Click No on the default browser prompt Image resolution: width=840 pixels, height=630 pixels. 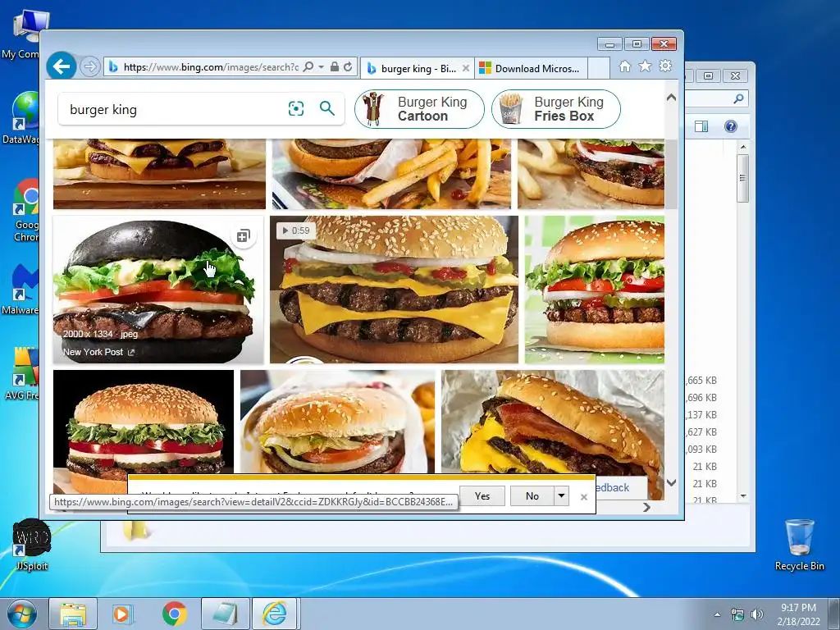532,496
